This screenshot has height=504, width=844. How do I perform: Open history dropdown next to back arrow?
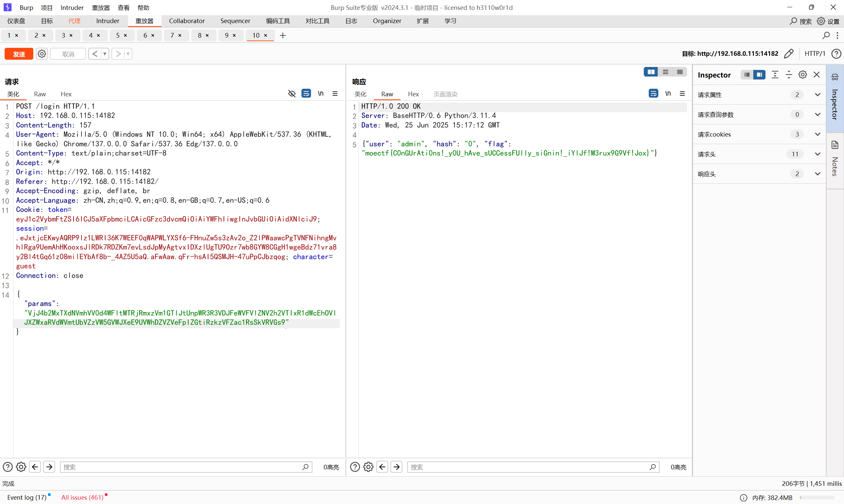point(105,54)
